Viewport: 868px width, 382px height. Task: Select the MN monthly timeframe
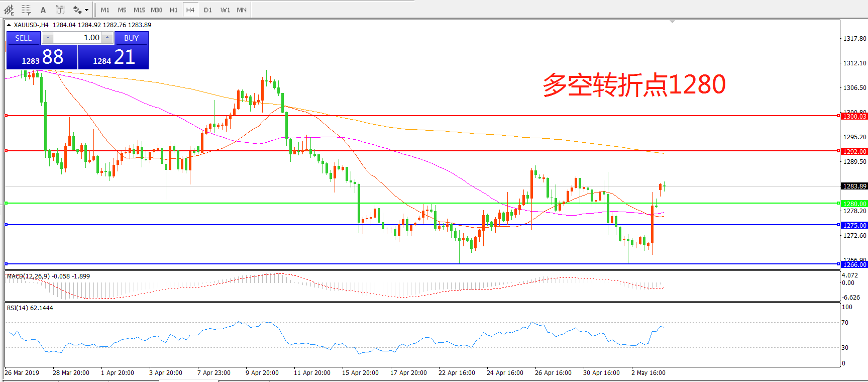coord(242,10)
